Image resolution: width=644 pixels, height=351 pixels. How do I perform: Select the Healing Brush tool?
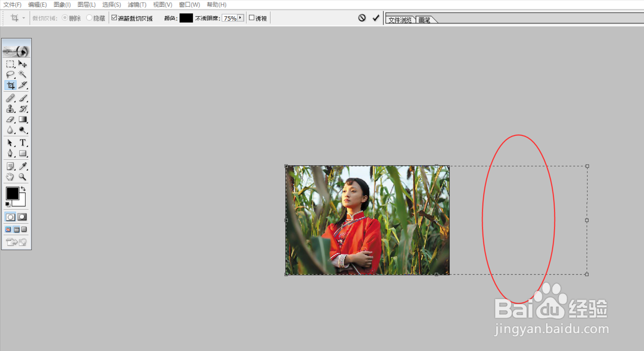pyautogui.click(x=10, y=98)
